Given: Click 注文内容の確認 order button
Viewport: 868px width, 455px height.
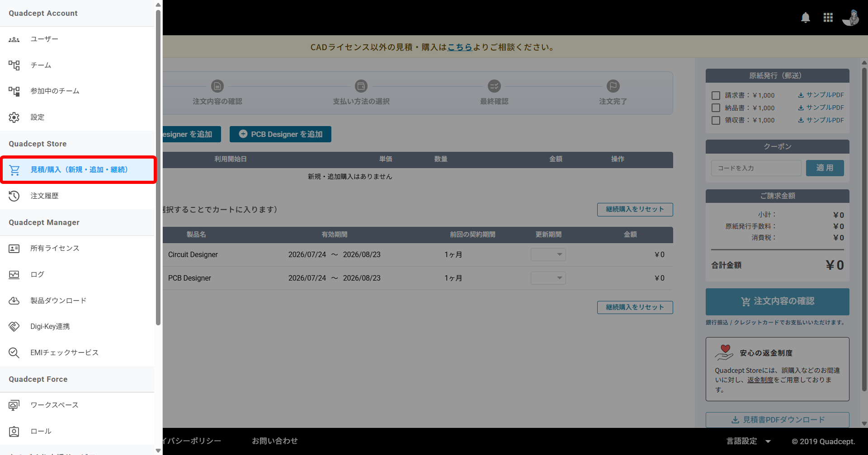Looking at the screenshot, I should (777, 302).
